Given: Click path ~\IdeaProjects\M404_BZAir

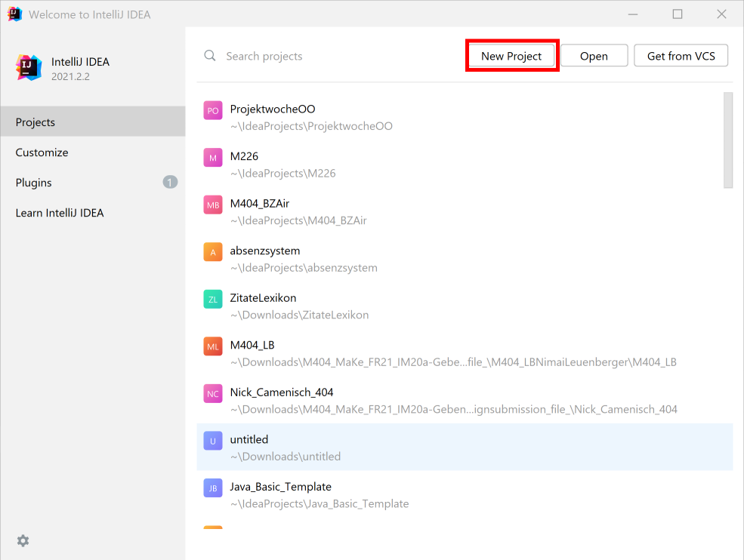Looking at the screenshot, I should (x=298, y=220).
